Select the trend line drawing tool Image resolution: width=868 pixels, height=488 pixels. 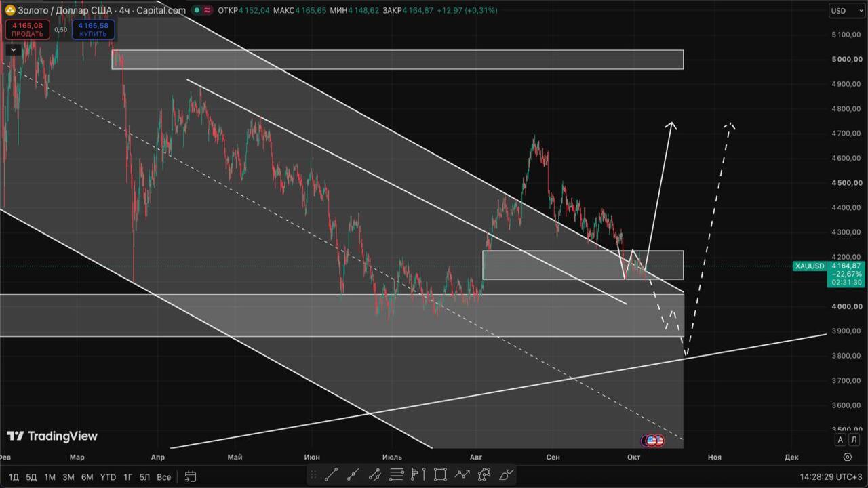pos(331,474)
